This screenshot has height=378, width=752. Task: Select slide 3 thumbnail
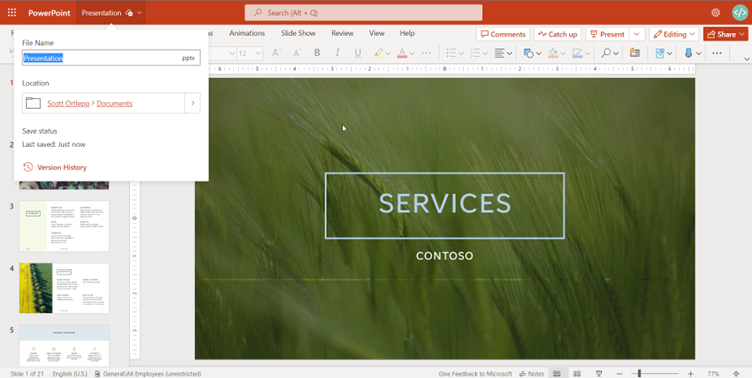64,226
